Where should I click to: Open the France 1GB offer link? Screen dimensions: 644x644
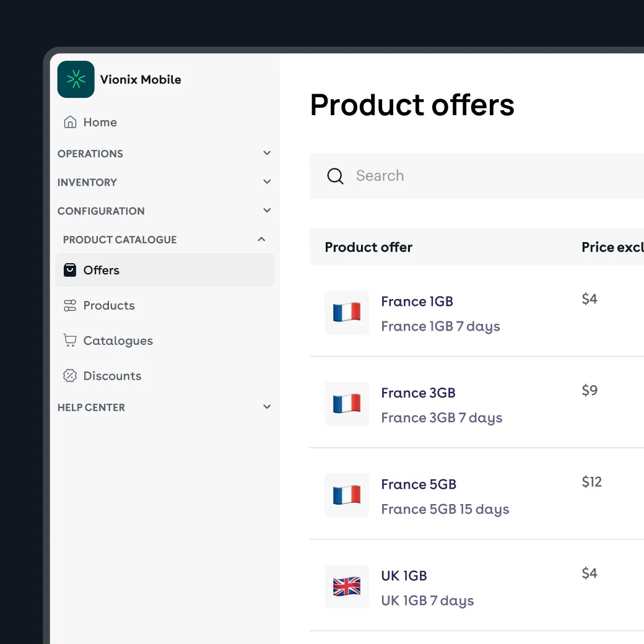pyautogui.click(x=417, y=302)
